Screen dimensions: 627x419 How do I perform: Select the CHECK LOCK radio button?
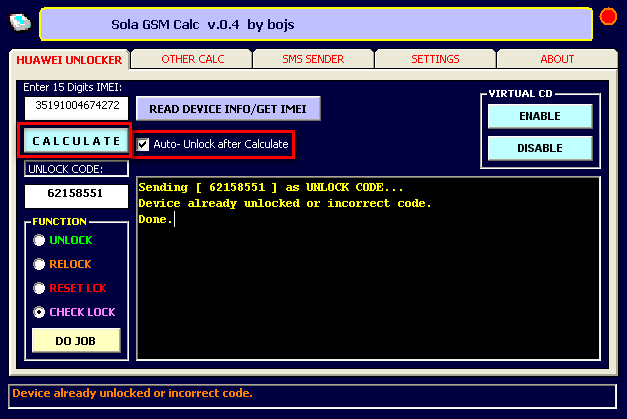coord(39,312)
